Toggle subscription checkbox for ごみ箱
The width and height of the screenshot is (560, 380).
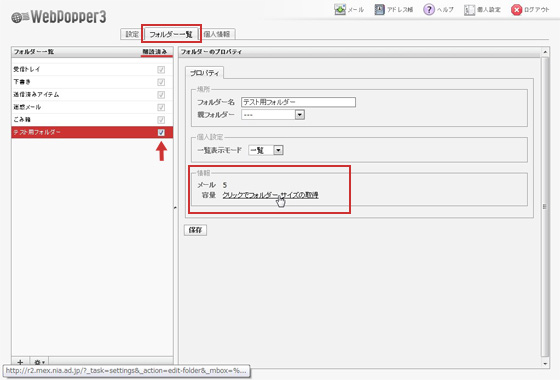pos(161,120)
